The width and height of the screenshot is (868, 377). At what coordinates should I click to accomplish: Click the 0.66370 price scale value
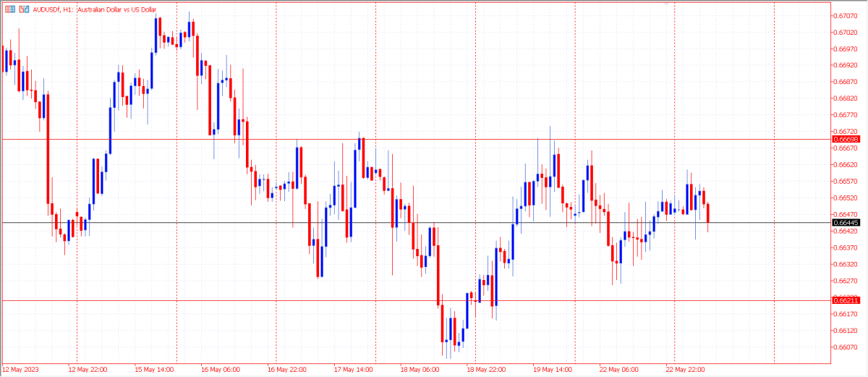[x=846, y=247]
